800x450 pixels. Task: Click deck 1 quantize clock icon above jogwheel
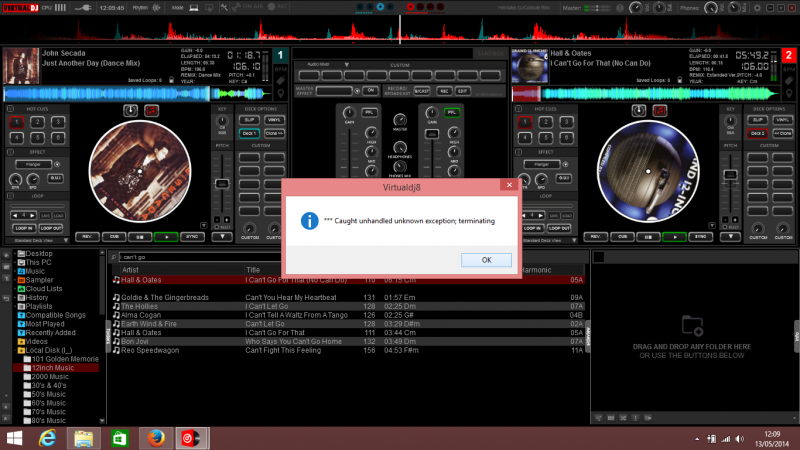tap(131, 110)
